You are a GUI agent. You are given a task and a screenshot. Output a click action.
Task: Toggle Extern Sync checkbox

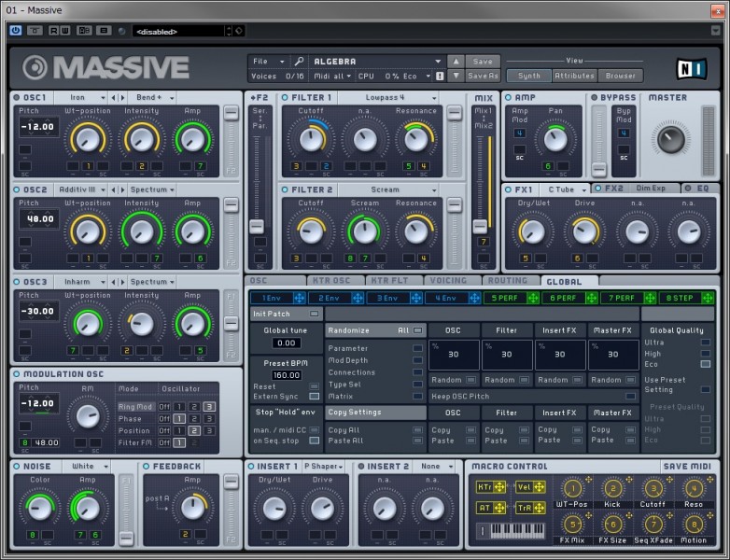click(x=315, y=397)
